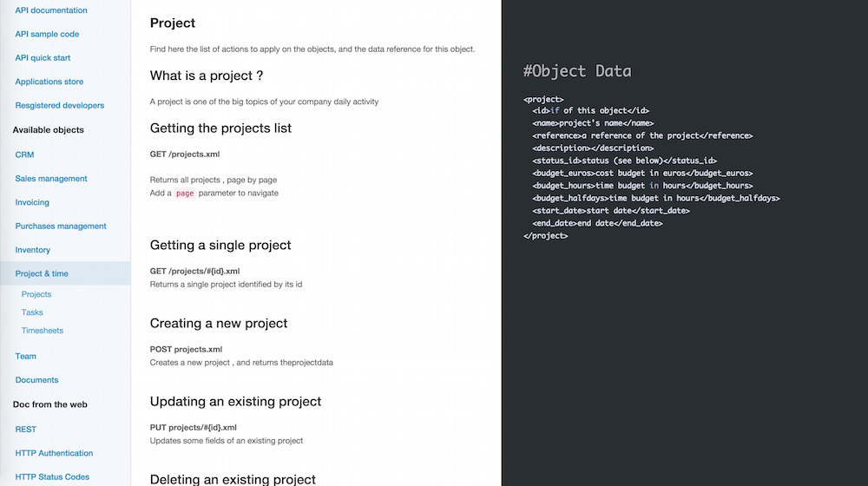The width and height of the screenshot is (868, 486).
Task: Open the Purchases management section
Action: pyautogui.click(x=61, y=226)
